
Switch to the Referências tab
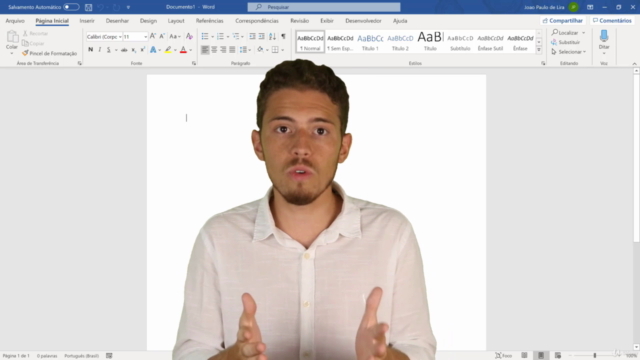pyautogui.click(x=209, y=20)
